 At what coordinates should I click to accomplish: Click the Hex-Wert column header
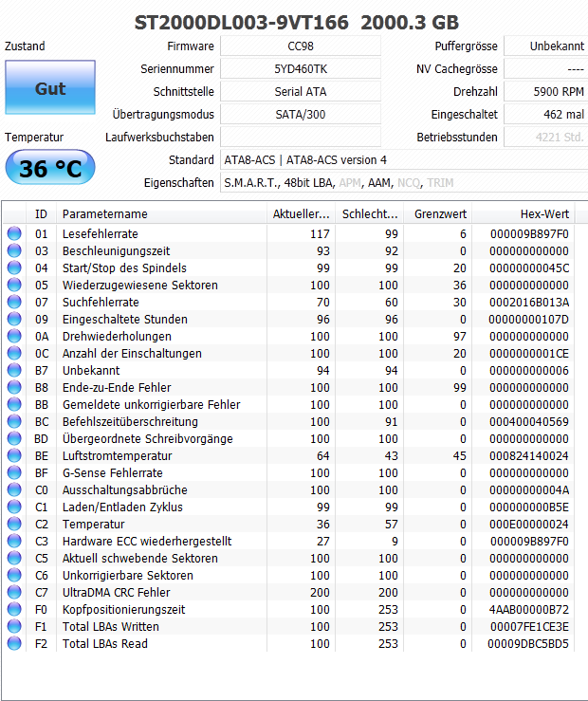[524, 213]
